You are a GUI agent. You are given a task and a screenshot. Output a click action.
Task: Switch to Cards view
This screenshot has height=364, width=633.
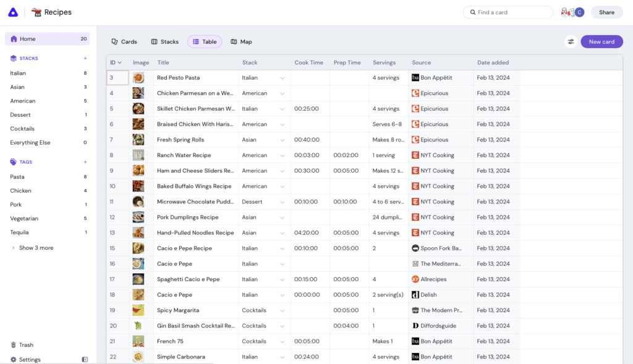124,41
